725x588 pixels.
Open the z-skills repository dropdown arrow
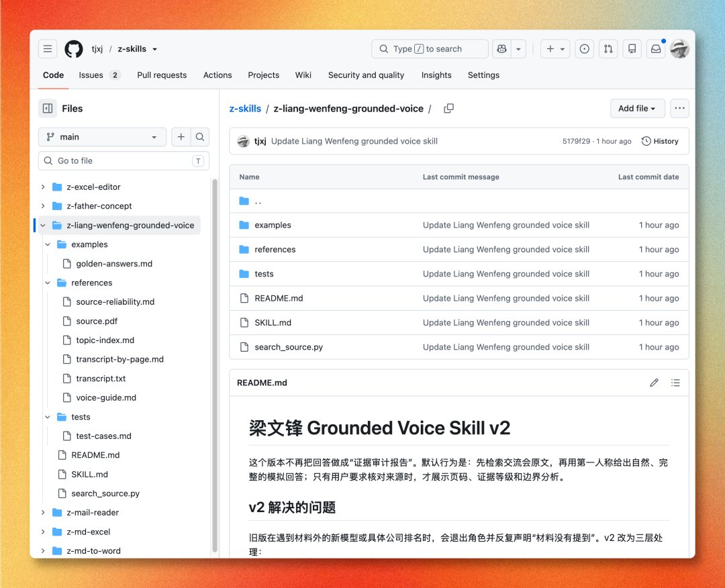[155, 49]
